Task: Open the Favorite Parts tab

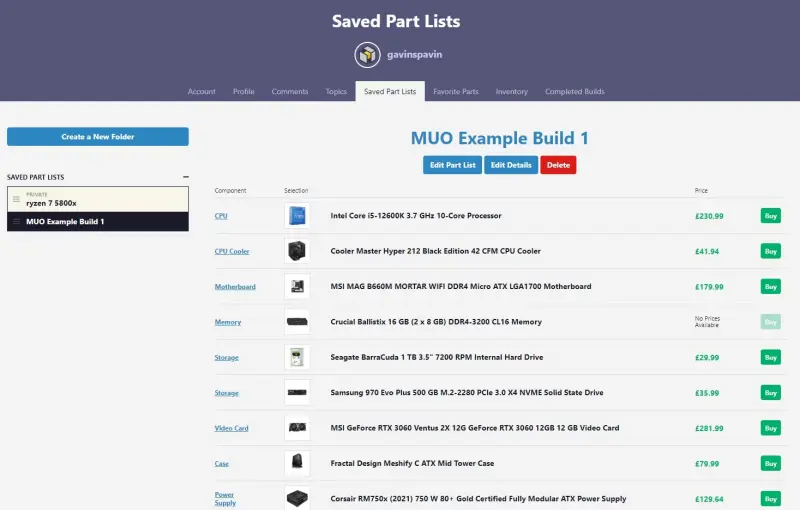Action: coord(456,92)
